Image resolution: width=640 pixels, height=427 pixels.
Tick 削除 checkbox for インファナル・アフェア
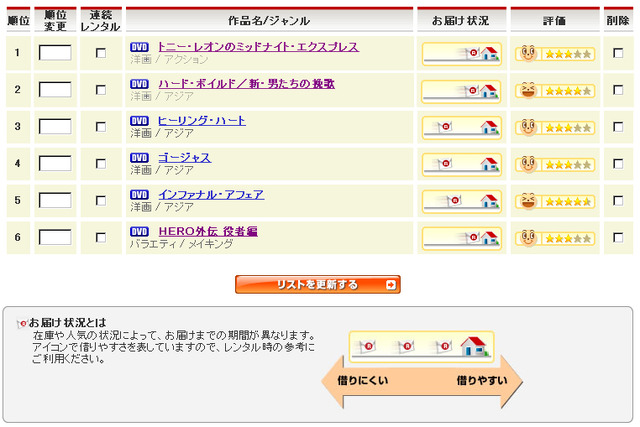pyautogui.click(x=618, y=201)
